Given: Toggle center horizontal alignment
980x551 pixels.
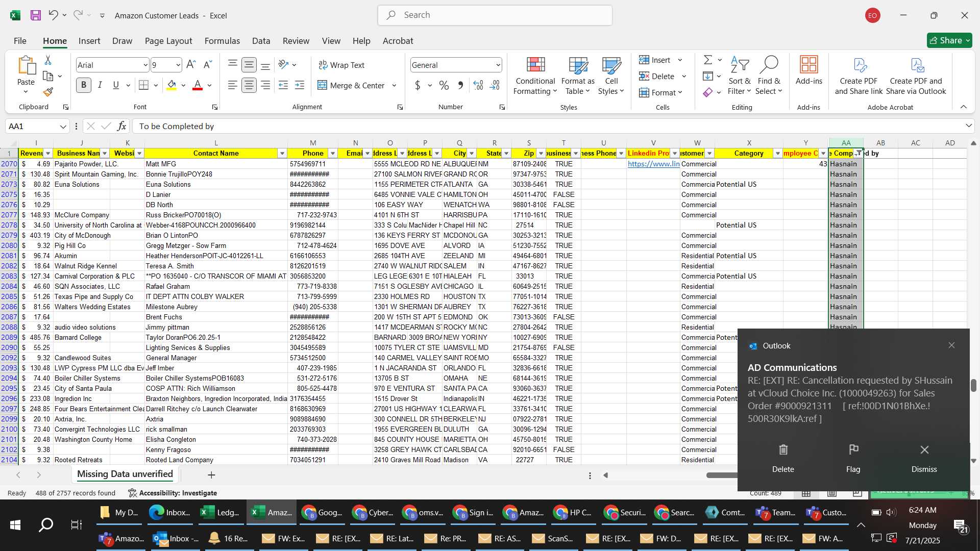Looking at the screenshot, I should pos(249,85).
